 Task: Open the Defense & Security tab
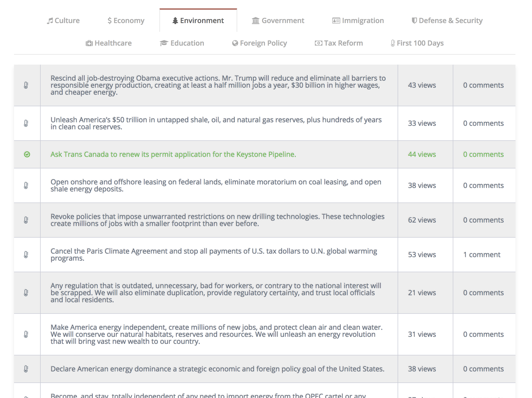447,21
